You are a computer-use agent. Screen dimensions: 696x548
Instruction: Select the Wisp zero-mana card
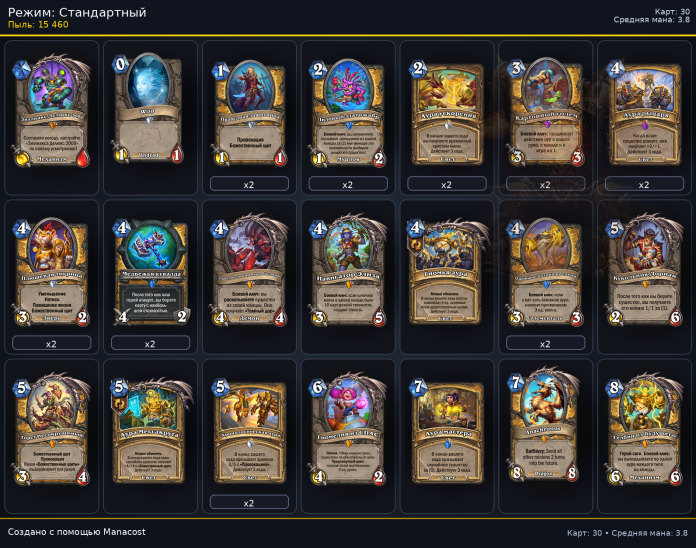pos(150,109)
